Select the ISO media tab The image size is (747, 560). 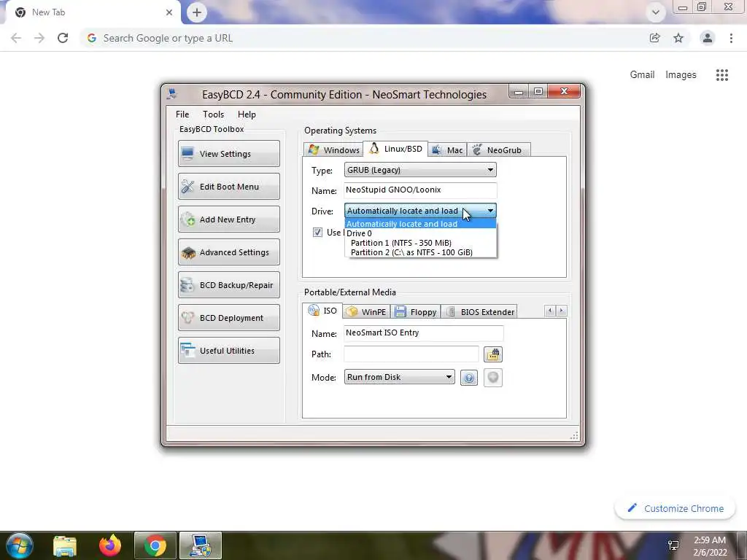pyautogui.click(x=322, y=311)
